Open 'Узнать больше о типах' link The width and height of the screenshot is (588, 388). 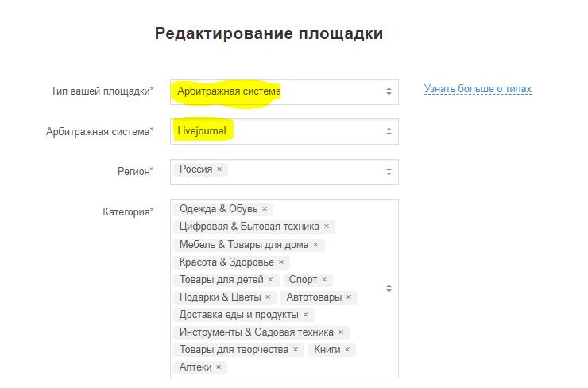[478, 89]
